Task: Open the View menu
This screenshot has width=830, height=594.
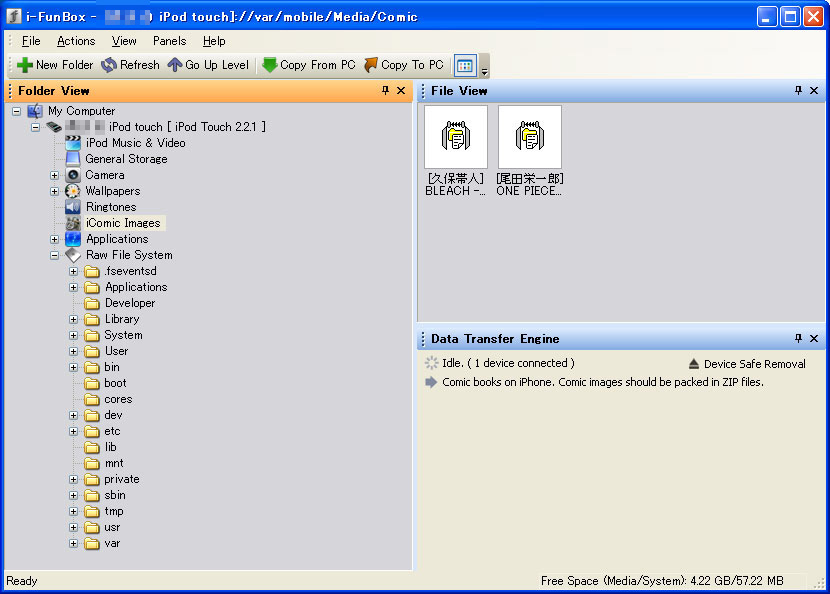Action: point(124,41)
